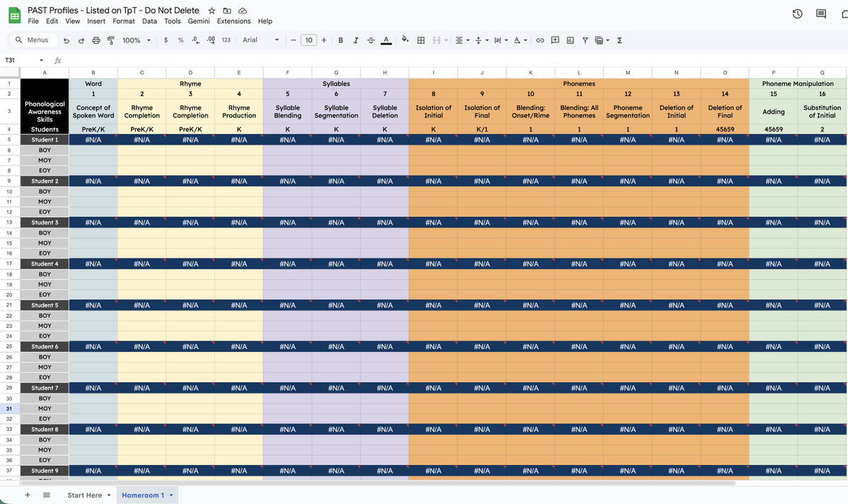
Task: Format as currency with dollar icon
Action: coord(165,40)
